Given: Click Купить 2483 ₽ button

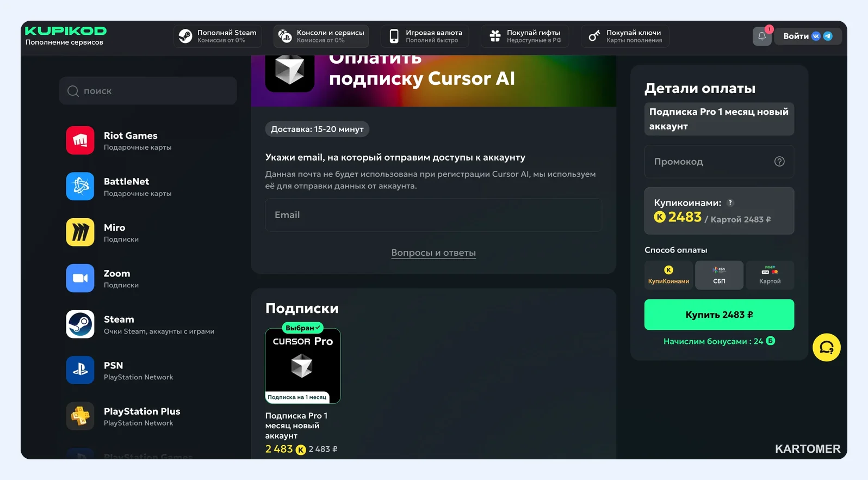Looking at the screenshot, I should tap(719, 315).
